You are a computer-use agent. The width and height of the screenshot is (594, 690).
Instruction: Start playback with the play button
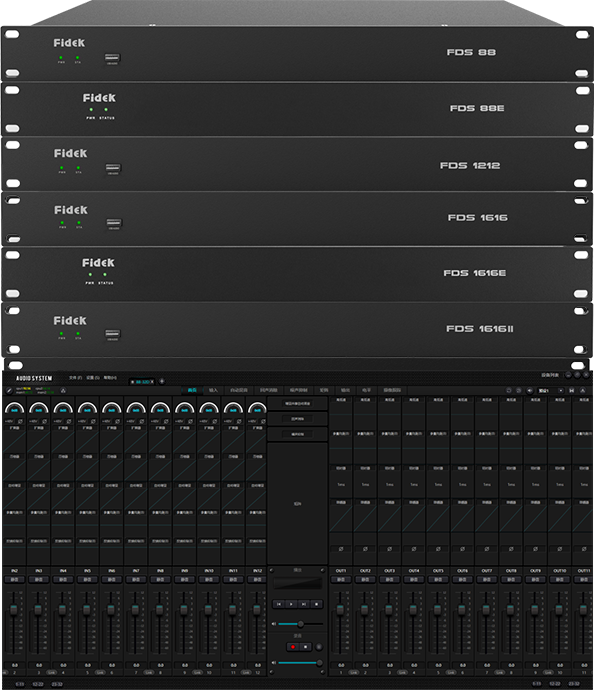tap(291, 604)
